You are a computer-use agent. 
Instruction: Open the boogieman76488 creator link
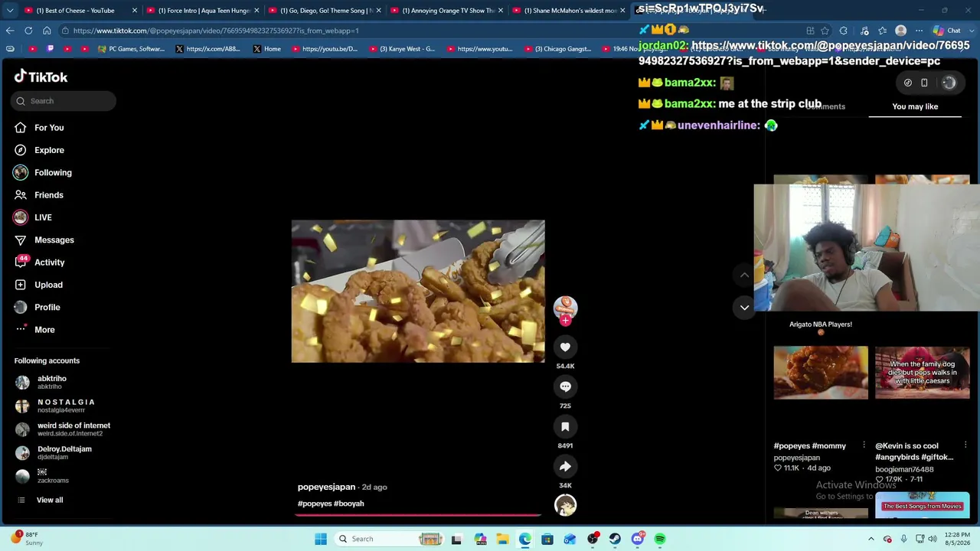[x=904, y=469]
